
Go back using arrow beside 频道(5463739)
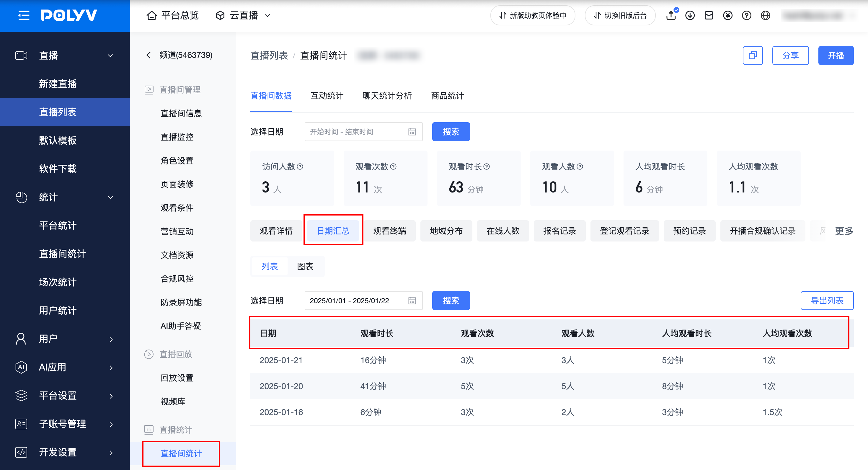point(148,55)
